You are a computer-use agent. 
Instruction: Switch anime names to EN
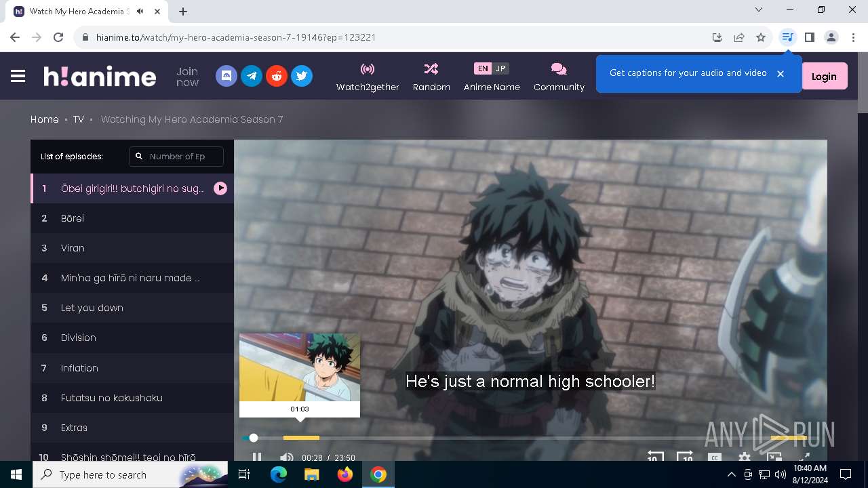482,68
